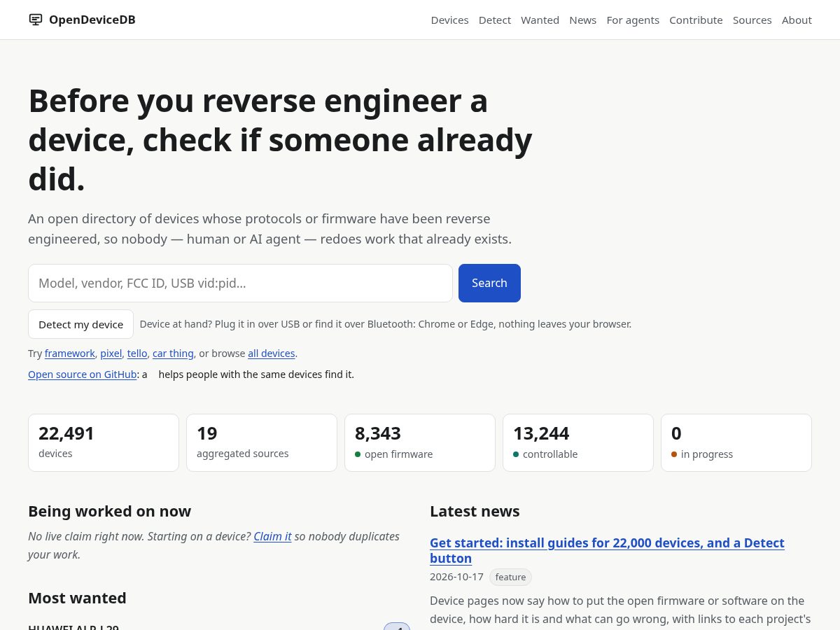Try the framework example link
The width and height of the screenshot is (840, 630).
70,353
